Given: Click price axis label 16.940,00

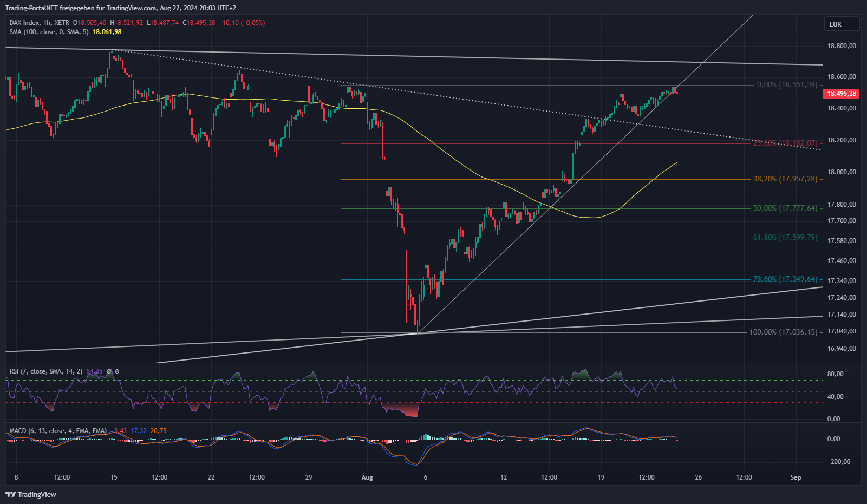Looking at the screenshot, I should click(x=842, y=349).
